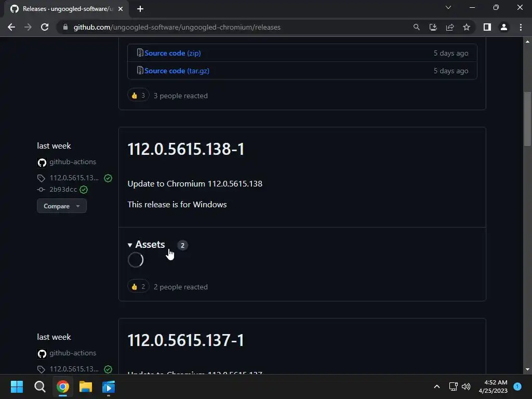The image size is (532, 399).
Task: Toggle thumbs up with 3 reactions
Action: coord(138,96)
